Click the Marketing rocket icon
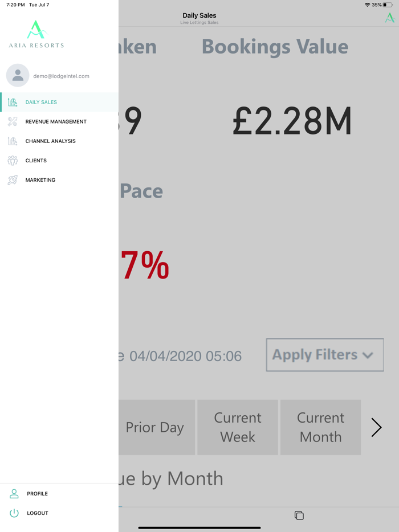Viewport: 399px width, 532px height. click(x=13, y=180)
